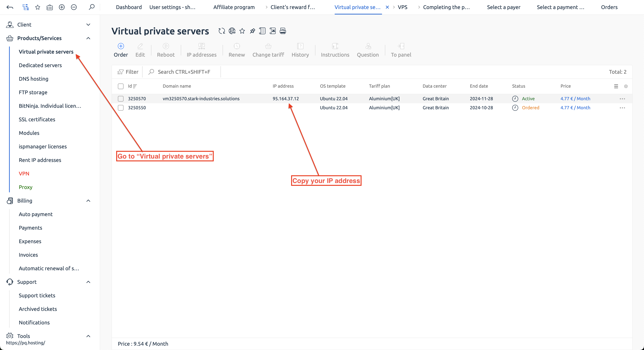This screenshot has height=350, width=644.
Task: Open the Proxy sidebar link
Action: coord(25,187)
